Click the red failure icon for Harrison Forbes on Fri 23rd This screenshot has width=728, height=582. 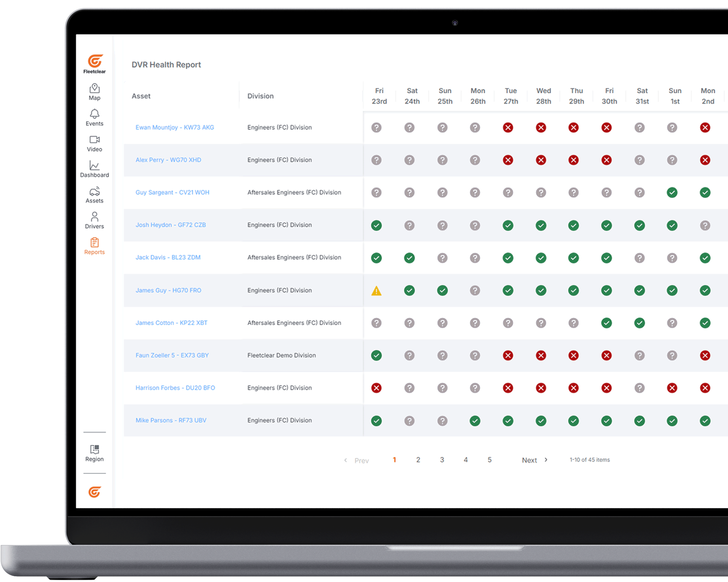(x=377, y=388)
